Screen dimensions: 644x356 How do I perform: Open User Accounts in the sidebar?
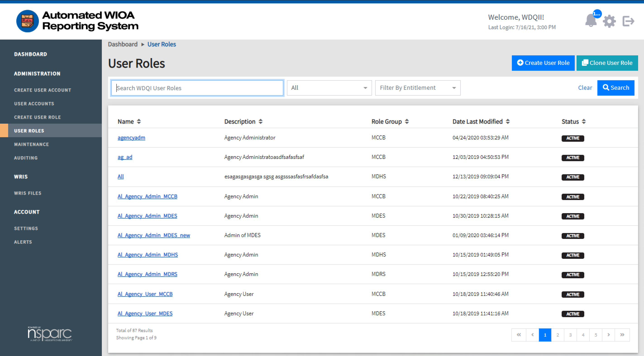point(34,104)
